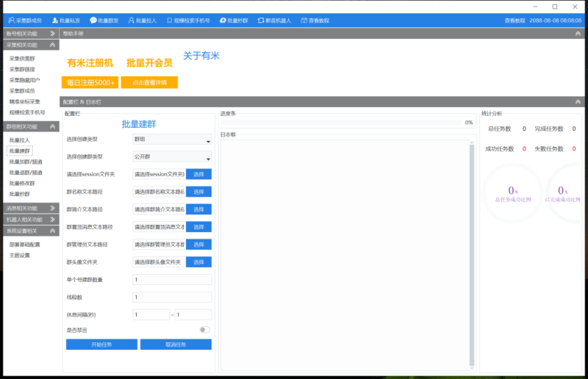Open the 选择创建群类型 dropdown
588x379 pixels.
172,156
